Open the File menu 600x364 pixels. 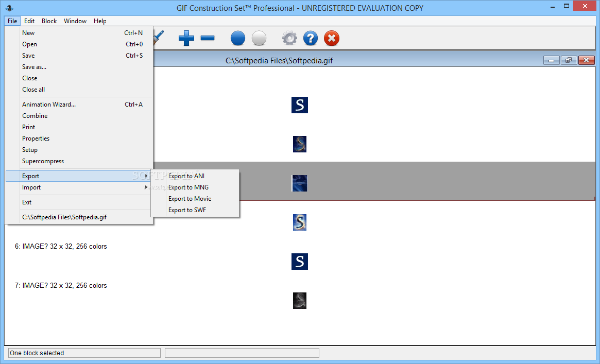(12, 21)
